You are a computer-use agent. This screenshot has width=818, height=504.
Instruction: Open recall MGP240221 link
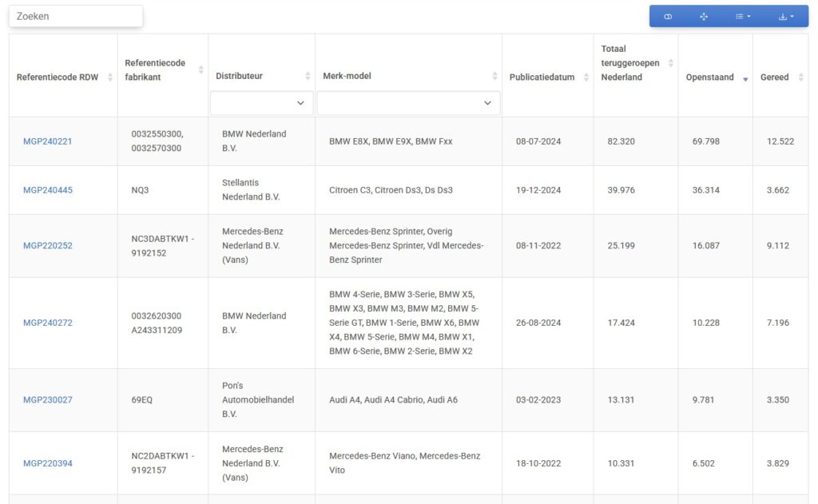point(47,141)
